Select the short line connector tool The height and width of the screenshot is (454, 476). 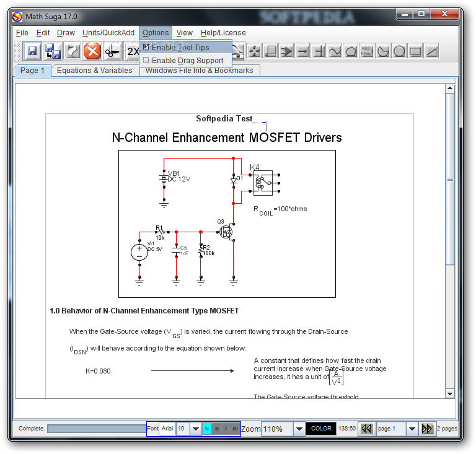tap(302, 51)
